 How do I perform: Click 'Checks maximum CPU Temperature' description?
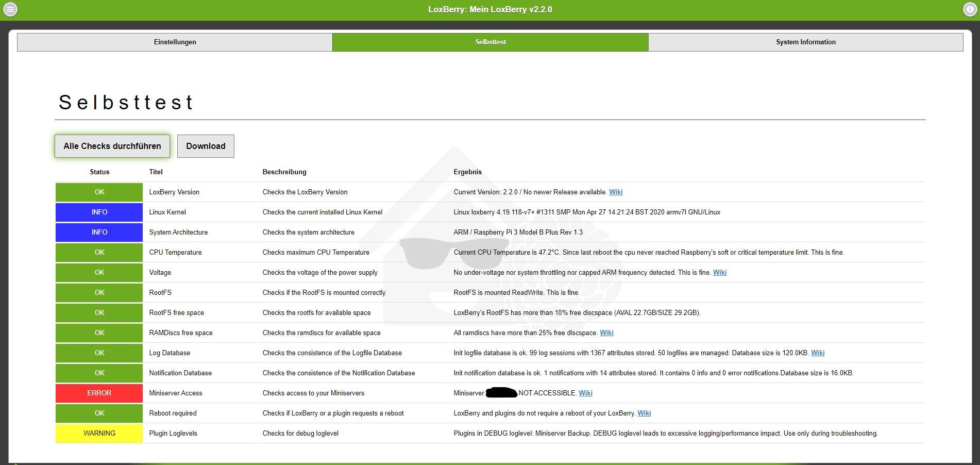coord(316,253)
